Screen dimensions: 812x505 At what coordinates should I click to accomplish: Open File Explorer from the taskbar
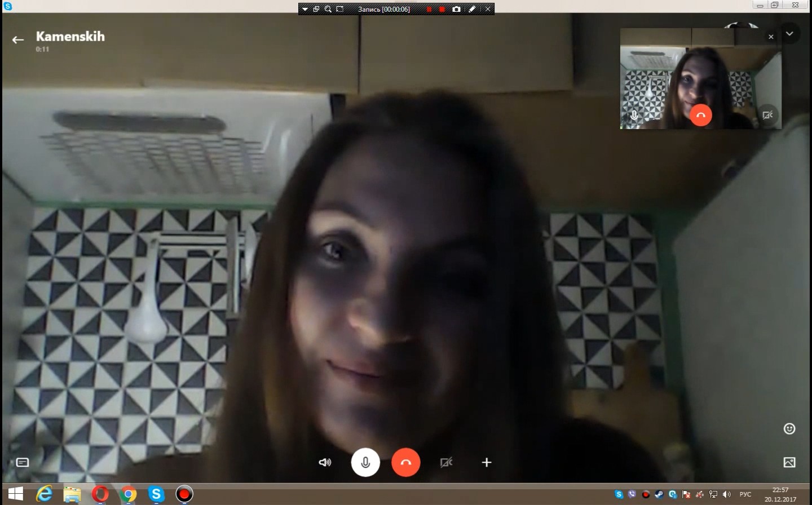pyautogui.click(x=72, y=494)
